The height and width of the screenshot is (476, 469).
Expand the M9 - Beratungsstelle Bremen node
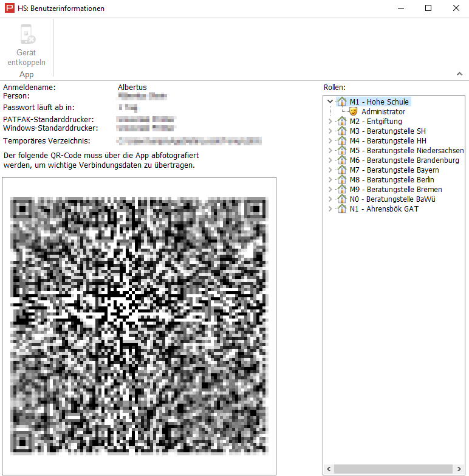330,190
